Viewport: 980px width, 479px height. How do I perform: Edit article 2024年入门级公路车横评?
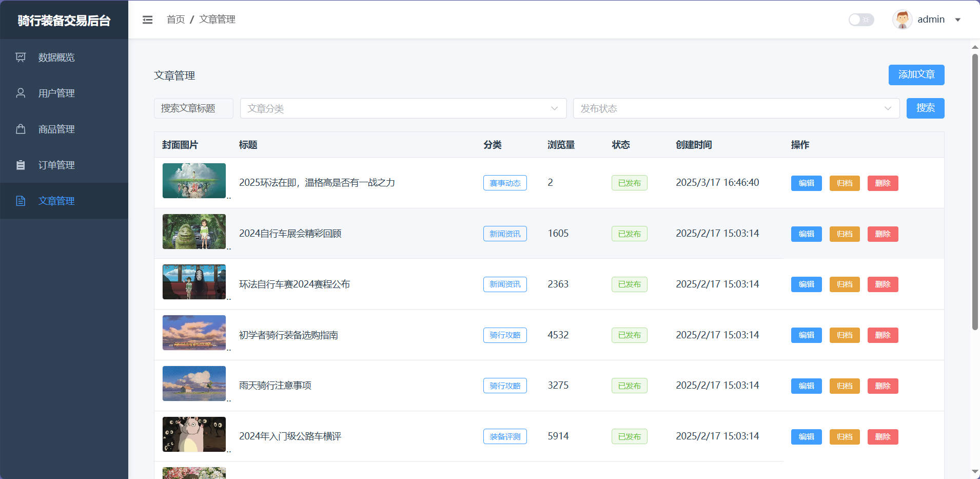[x=806, y=437]
